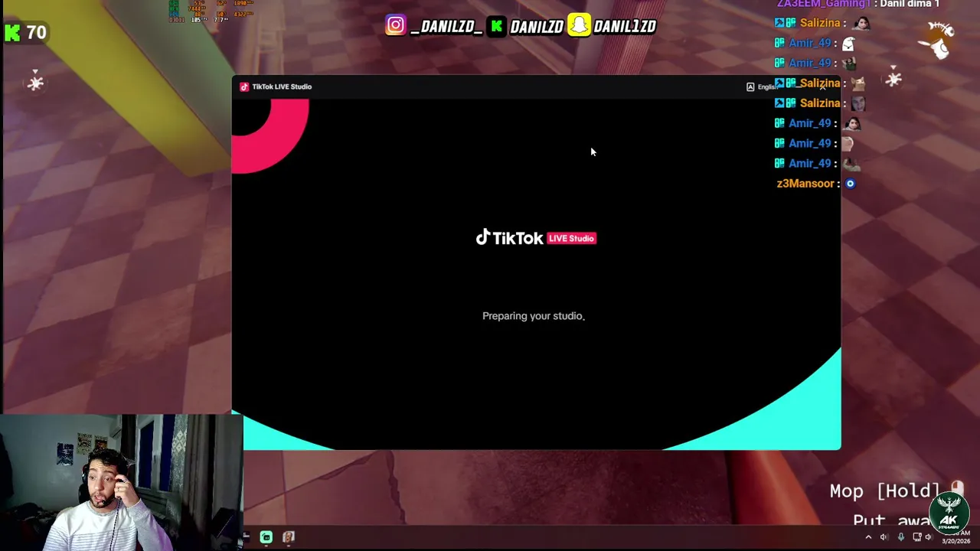Open the taskbar clock showing 3/20/2026

(955, 537)
